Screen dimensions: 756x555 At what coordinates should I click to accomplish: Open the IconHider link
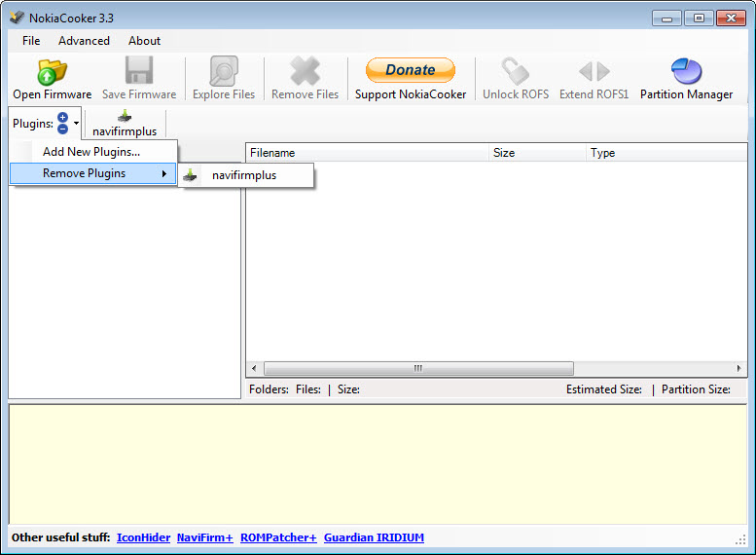[x=143, y=537]
